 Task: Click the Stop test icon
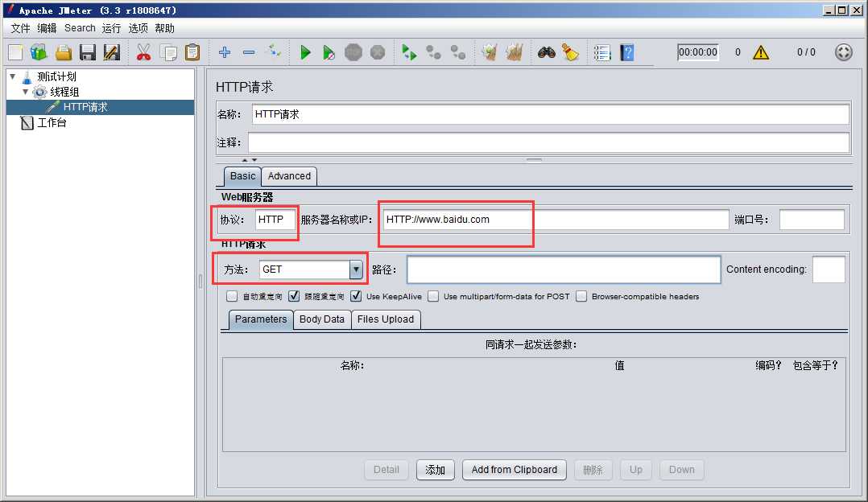tap(353, 52)
